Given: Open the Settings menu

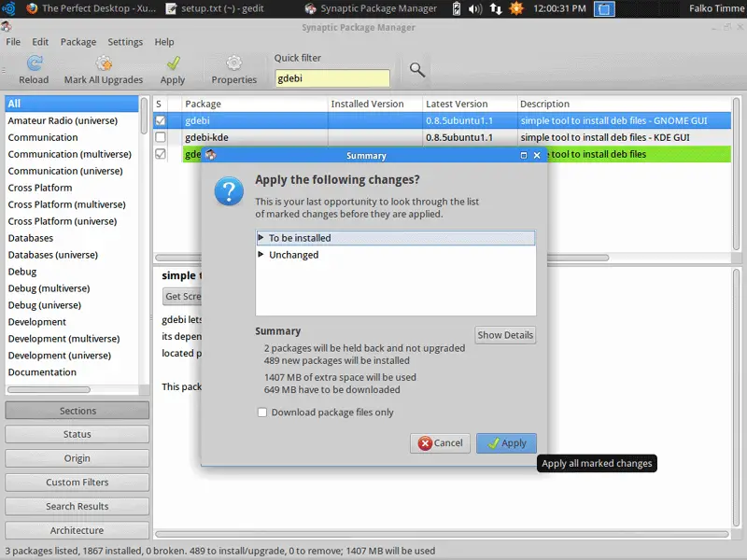Looking at the screenshot, I should (125, 42).
